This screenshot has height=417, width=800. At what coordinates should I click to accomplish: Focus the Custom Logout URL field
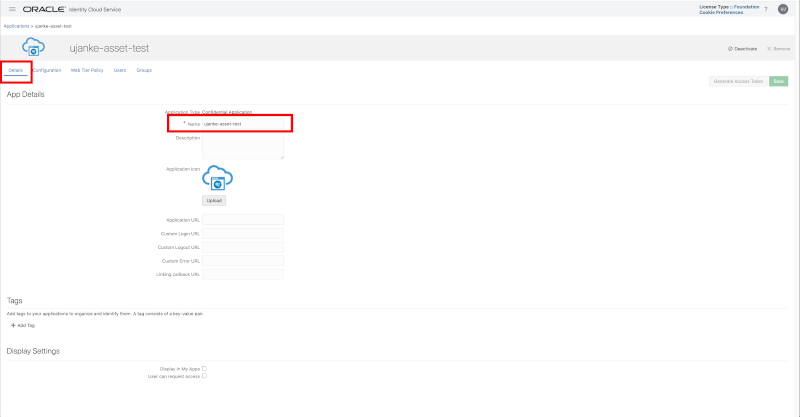(x=243, y=247)
